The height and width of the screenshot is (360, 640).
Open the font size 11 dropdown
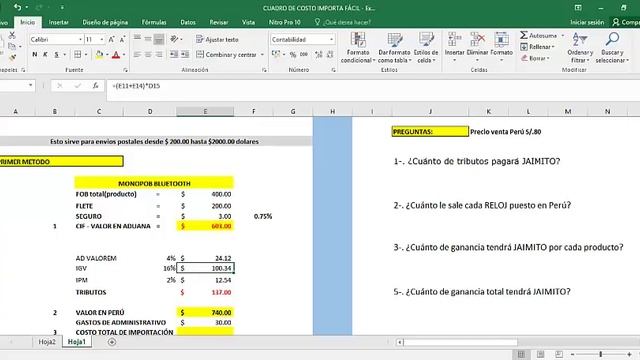tap(102, 40)
